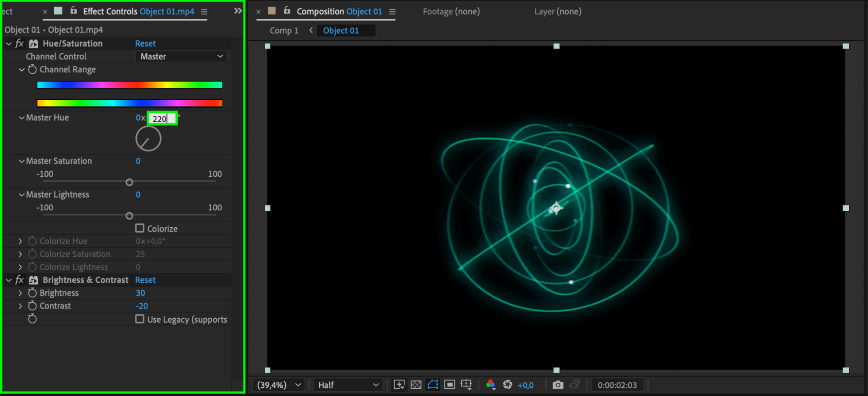Reset the Brightness & Contrast effect
Screen dimensions: 868x396
click(x=145, y=280)
